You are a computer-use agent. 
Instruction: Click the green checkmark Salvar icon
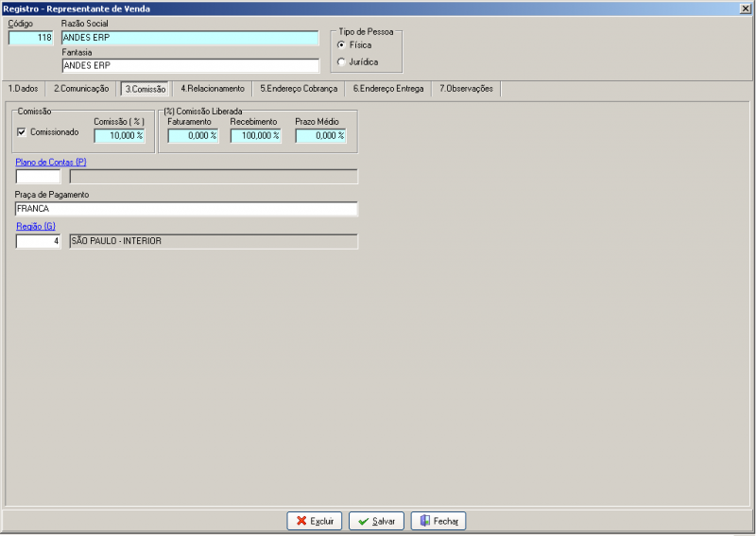(364, 522)
